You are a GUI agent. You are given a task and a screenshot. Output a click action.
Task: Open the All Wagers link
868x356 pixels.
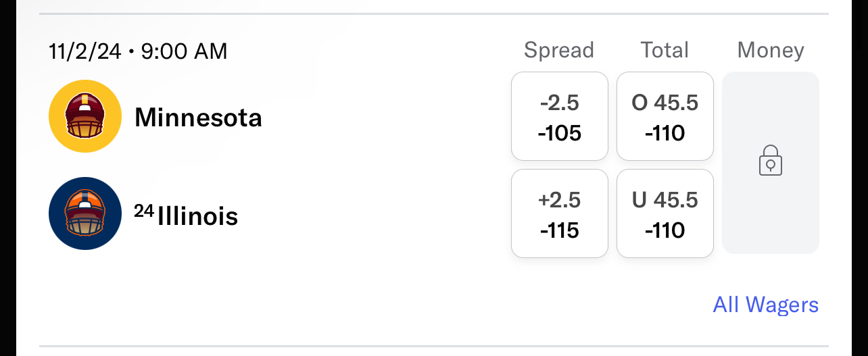pyautogui.click(x=765, y=305)
